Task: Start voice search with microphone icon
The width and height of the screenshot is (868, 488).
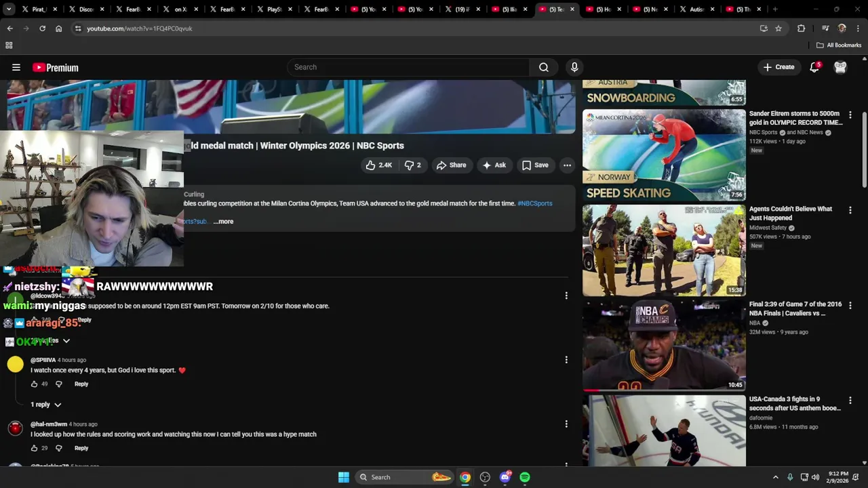Action: (574, 67)
